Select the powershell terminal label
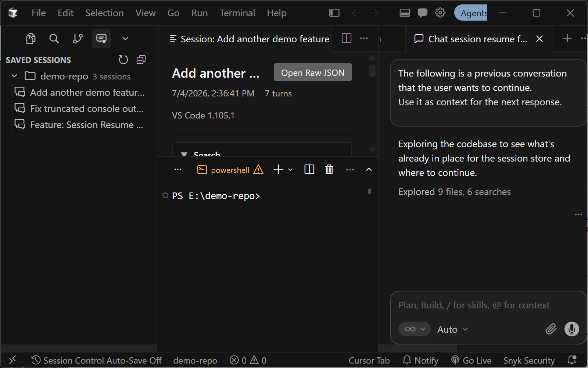 [230, 170]
